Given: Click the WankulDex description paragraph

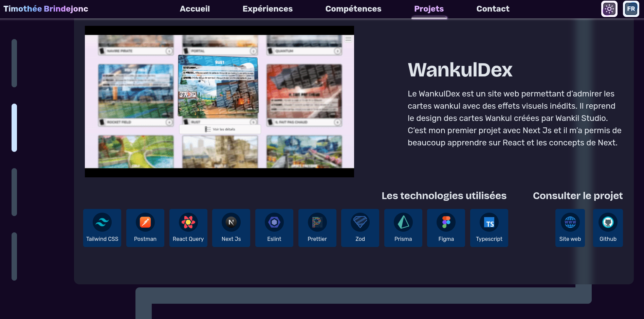Looking at the screenshot, I should pyautogui.click(x=515, y=118).
